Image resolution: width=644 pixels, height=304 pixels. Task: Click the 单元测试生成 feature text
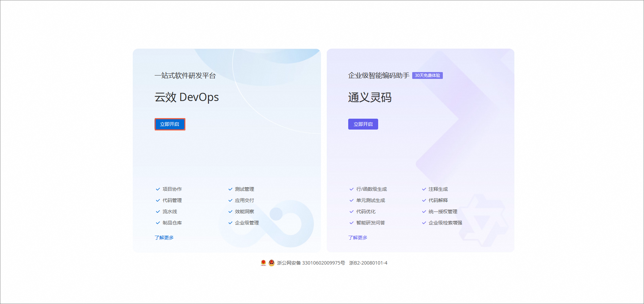pyautogui.click(x=371, y=200)
